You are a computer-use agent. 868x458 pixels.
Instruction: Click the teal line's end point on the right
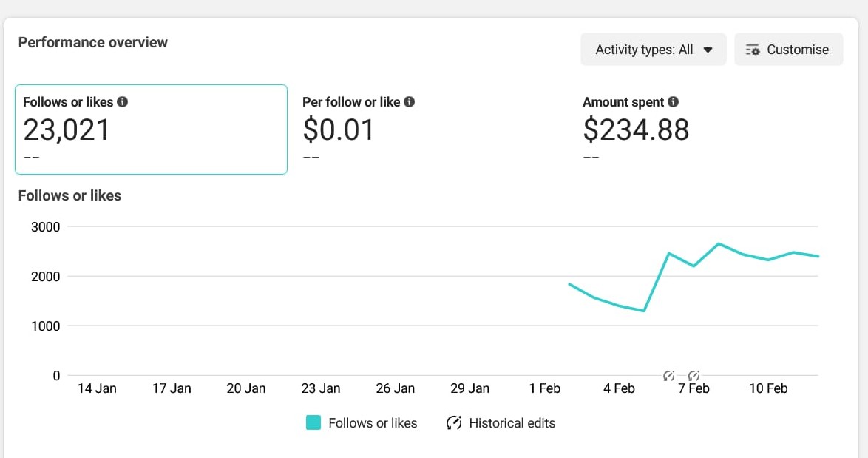coord(818,256)
